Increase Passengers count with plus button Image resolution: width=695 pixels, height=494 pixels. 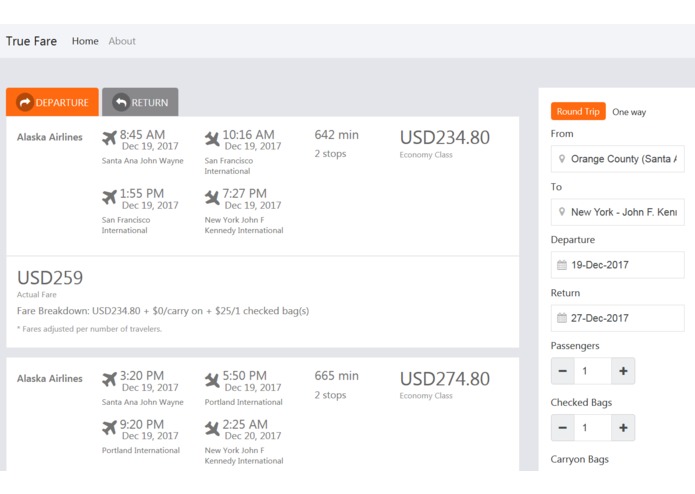(623, 371)
